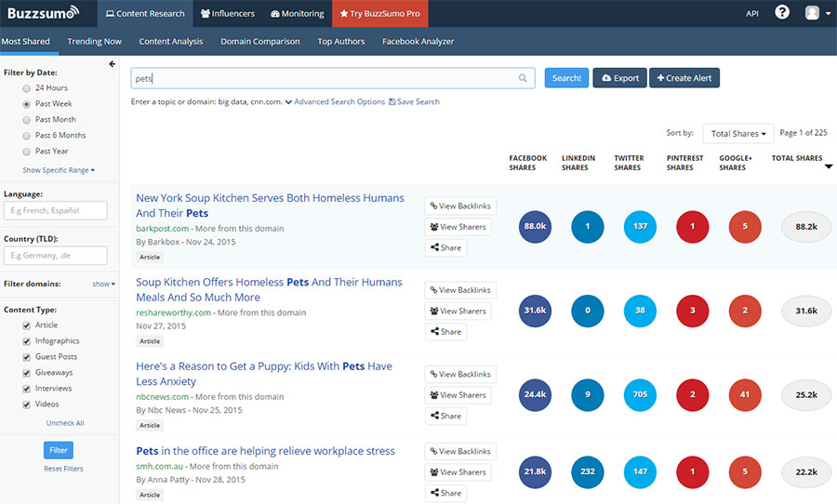Click the total shares bubble showing 22.2k

806,472
